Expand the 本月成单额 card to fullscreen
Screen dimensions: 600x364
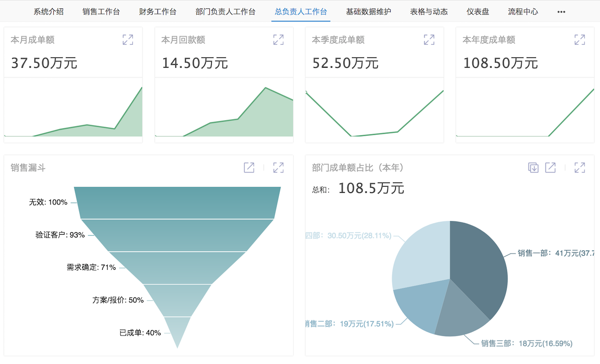point(128,40)
